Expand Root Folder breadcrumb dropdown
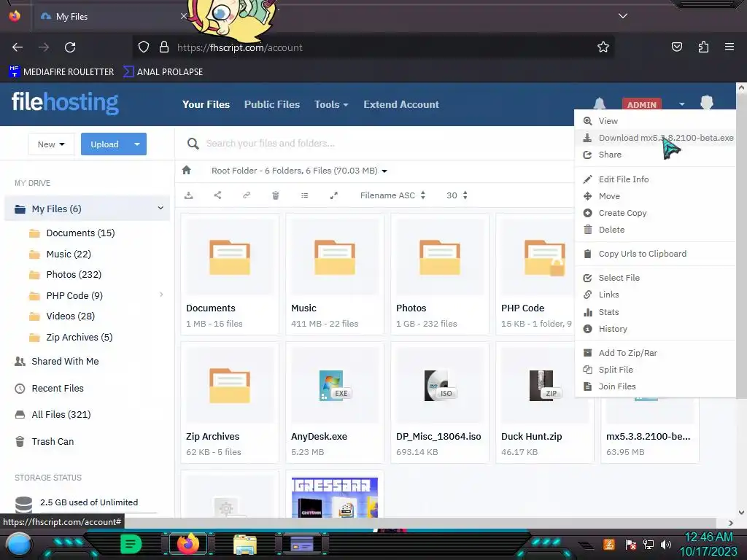The height and width of the screenshot is (560, 747). [384, 171]
